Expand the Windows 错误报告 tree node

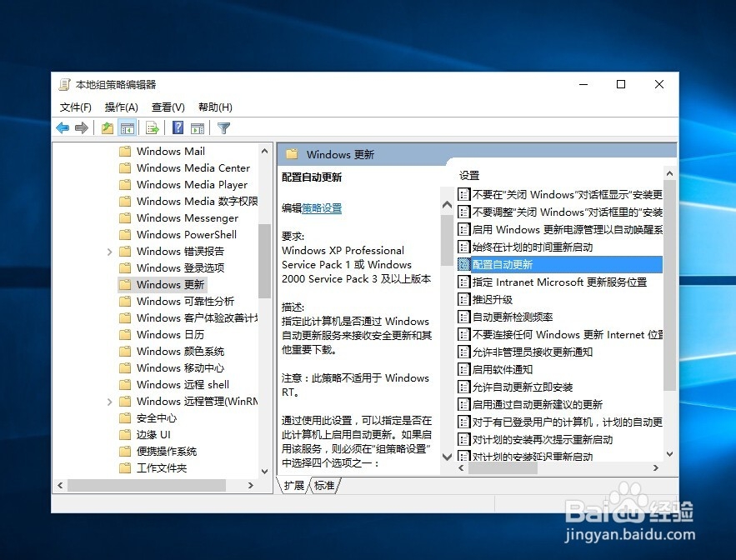pyautogui.click(x=109, y=252)
